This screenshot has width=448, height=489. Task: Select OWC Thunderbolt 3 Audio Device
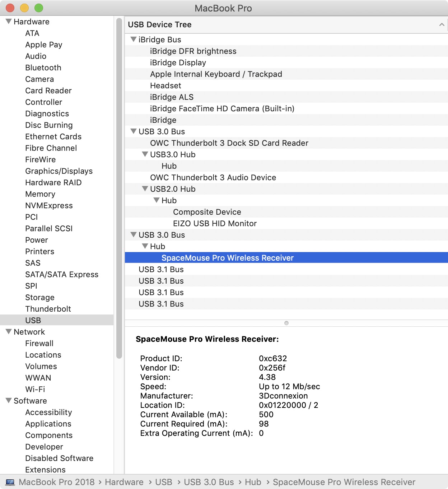(286, 177)
